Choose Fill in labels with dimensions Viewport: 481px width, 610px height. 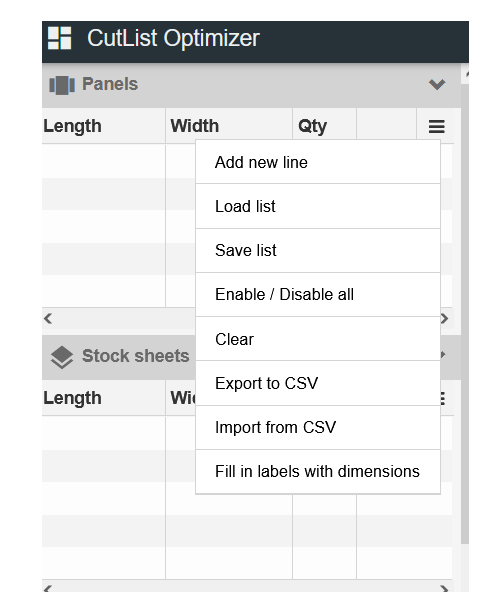pos(318,471)
